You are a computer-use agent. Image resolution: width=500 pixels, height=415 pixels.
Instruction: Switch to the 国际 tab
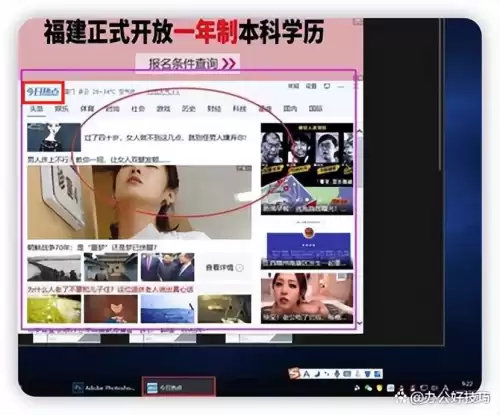coord(315,109)
